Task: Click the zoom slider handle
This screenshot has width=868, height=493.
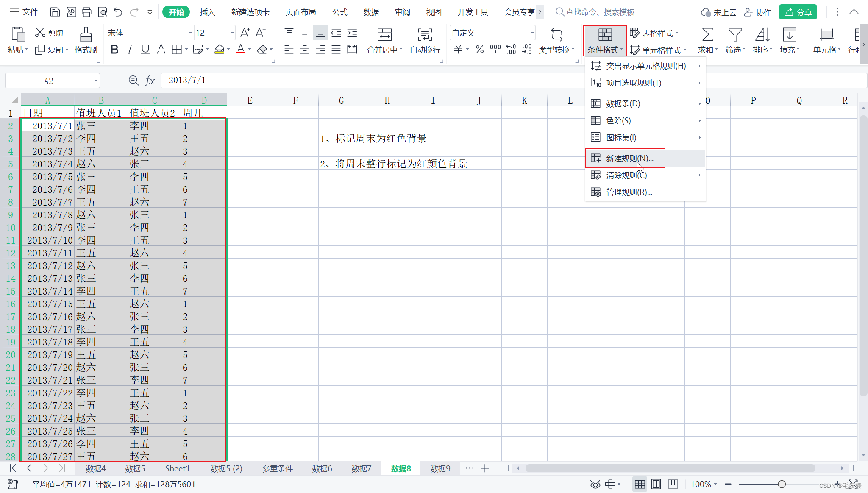Action: point(782,484)
